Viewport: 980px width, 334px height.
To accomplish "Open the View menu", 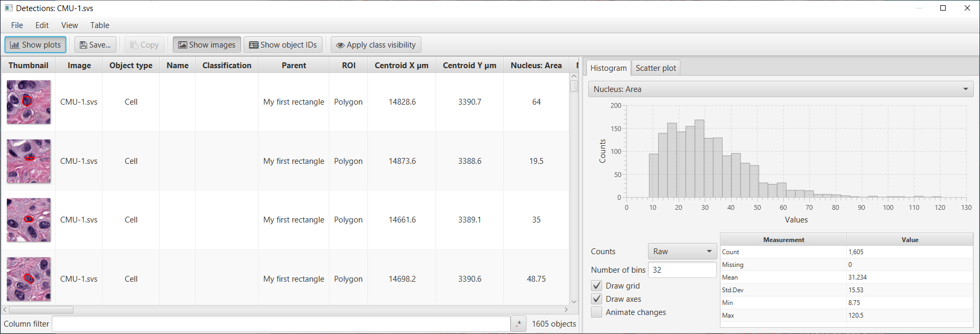I will pos(69,25).
